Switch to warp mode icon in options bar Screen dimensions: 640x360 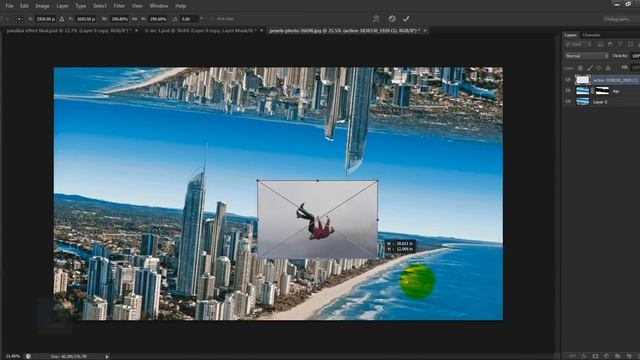376,19
